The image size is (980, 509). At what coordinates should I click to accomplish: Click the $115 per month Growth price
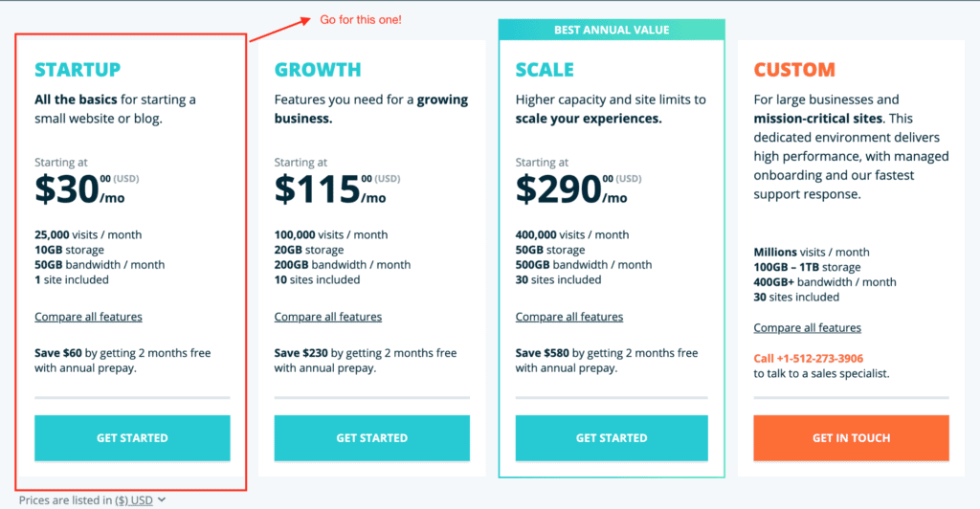330,189
